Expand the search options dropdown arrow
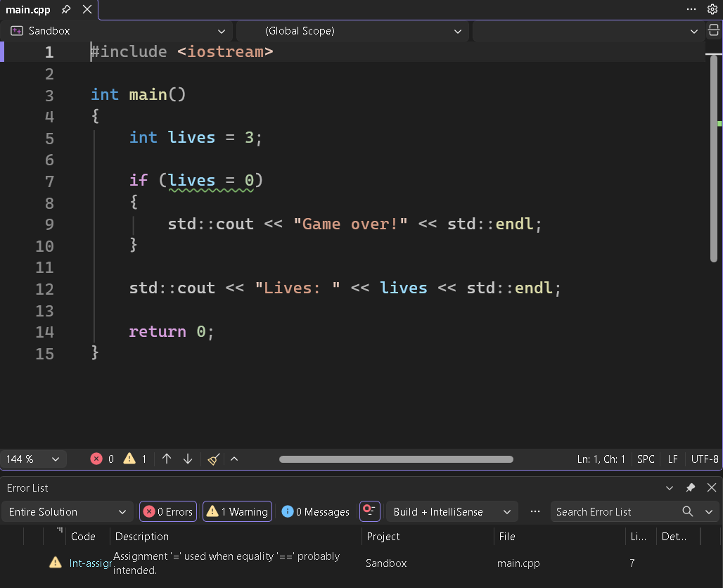The width and height of the screenshot is (723, 588). (709, 512)
